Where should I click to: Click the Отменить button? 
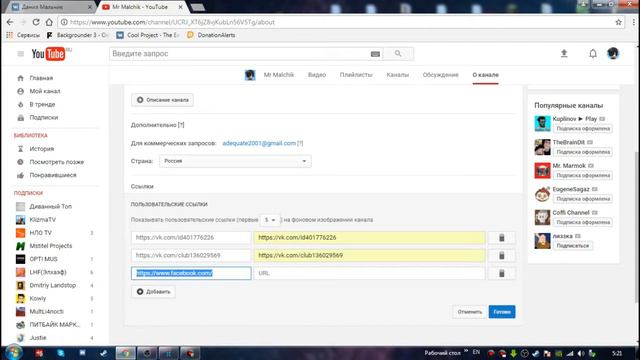coord(469,312)
